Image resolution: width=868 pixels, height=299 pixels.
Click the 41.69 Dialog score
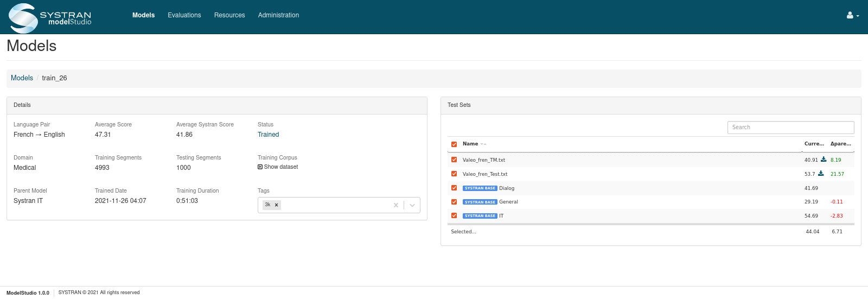pyautogui.click(x=811, y=188)
